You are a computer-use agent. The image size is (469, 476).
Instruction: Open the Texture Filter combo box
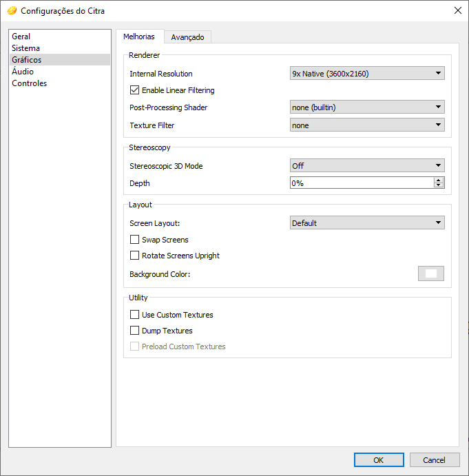click(x=367, y=125)
